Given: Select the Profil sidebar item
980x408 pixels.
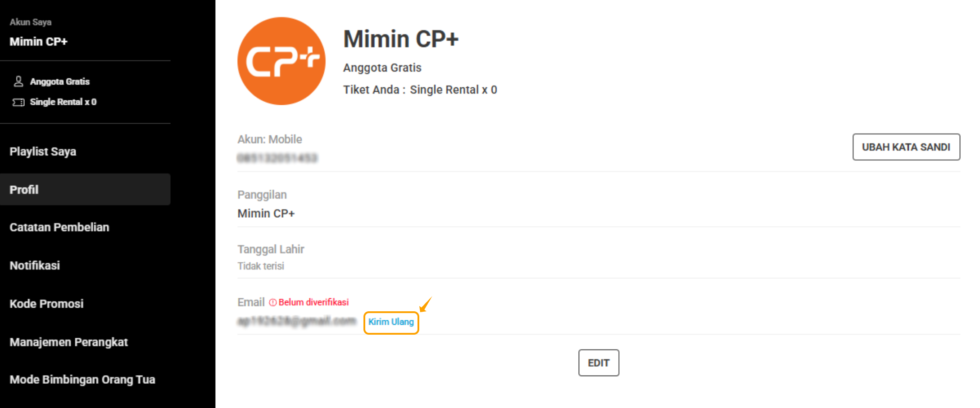Looking at the screenshot, I should point(85,189).
